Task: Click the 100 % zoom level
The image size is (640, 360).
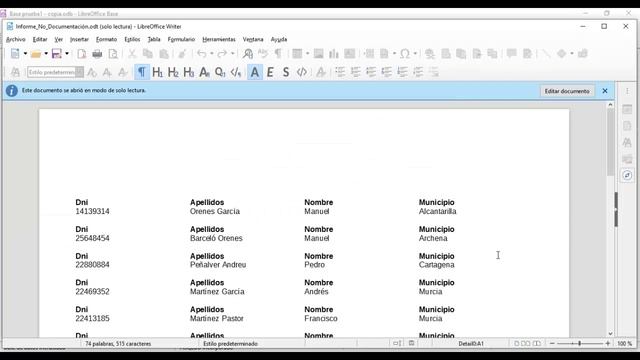Action: coord(624,344)
